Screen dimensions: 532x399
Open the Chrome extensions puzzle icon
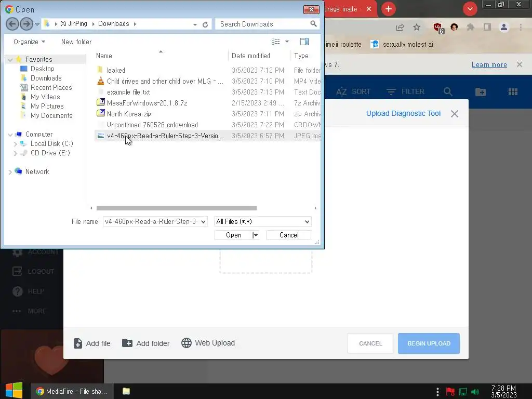pos(471,27)
